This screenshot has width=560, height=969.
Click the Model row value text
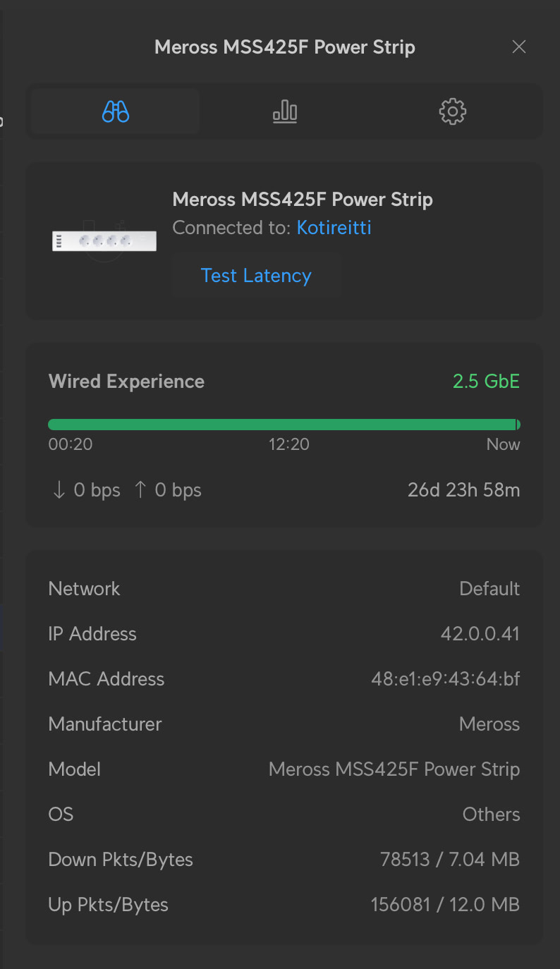point(394,769)
